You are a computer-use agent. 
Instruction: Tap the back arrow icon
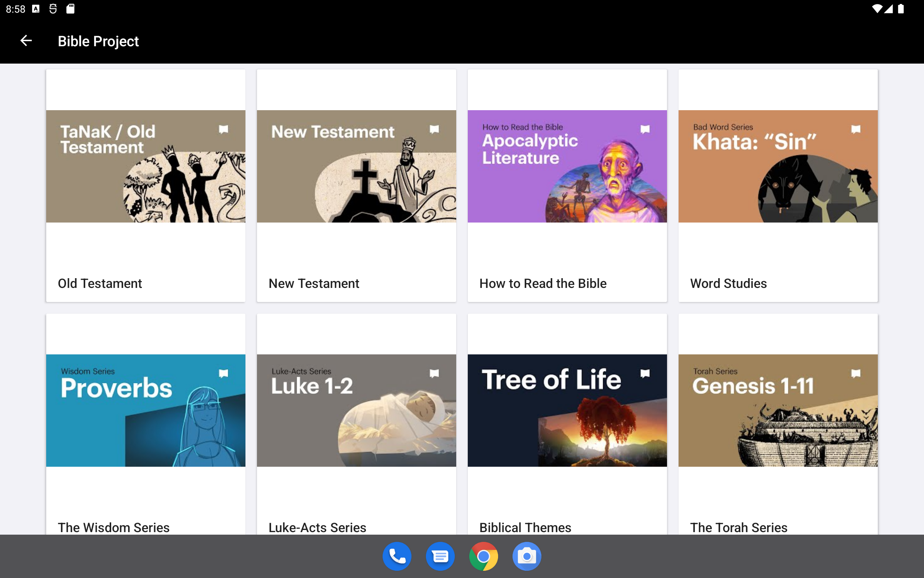(26, 40)
